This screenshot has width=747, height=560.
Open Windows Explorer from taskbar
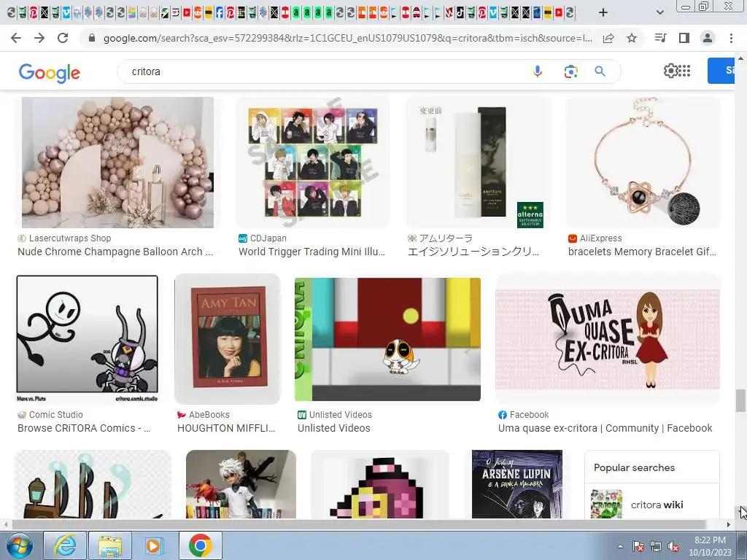tap(110, 545)
